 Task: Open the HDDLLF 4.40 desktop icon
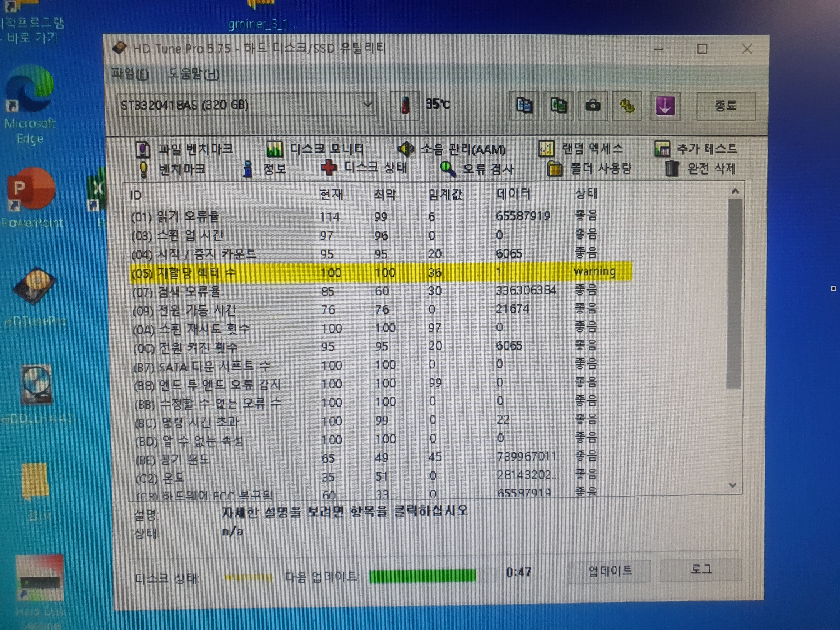[x=37, y=394]
